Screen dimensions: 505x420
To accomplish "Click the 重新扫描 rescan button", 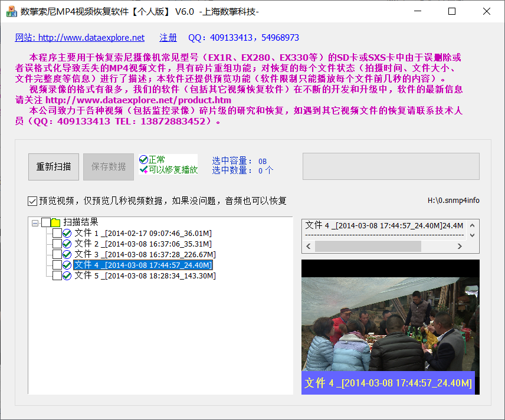I will (54, 167).
